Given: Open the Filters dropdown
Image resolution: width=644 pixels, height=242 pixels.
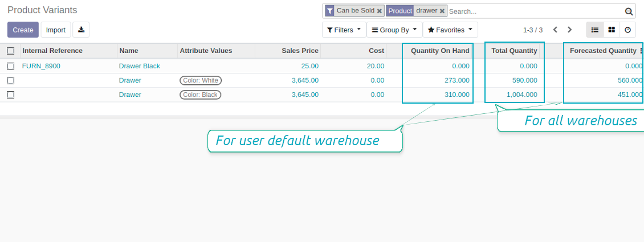Looking at the screenshot, I should 344,30.
